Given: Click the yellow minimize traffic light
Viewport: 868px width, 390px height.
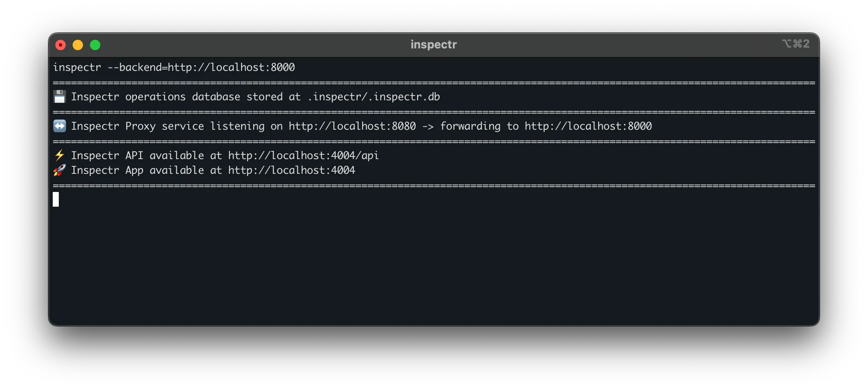Looking at the screenshot, I should pos(78,44).
